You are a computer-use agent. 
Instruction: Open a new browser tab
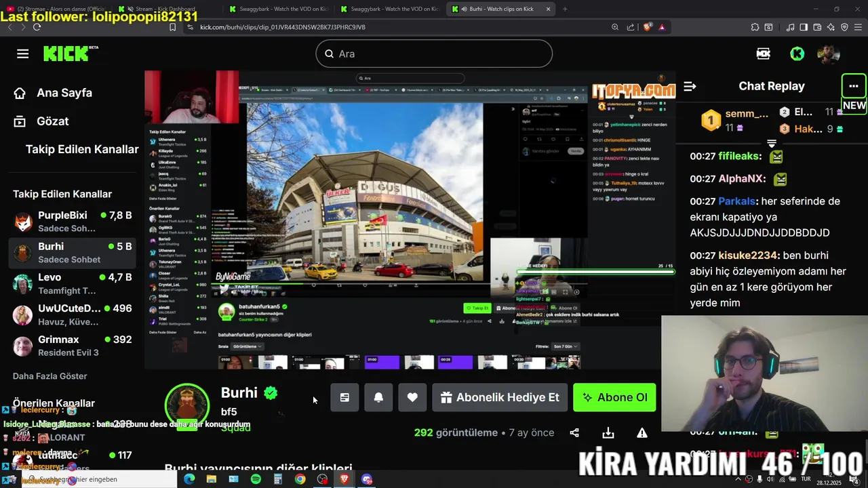(x=565, y=9)
